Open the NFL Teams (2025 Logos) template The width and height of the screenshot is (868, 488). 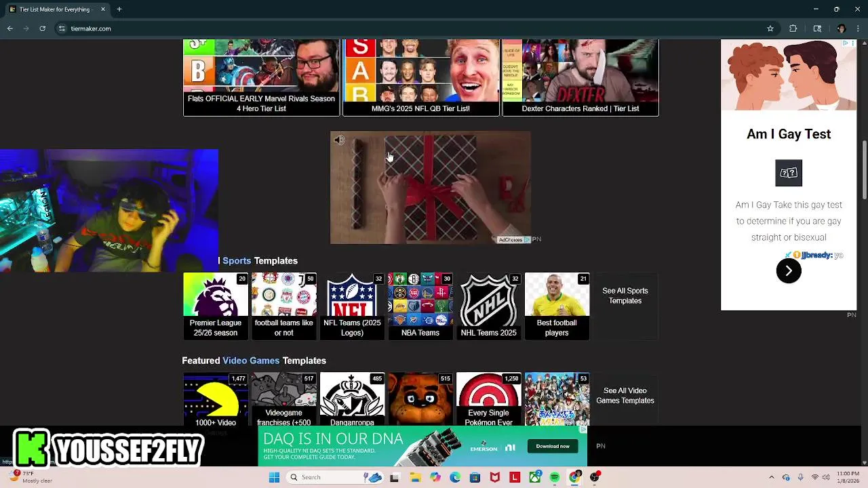coord(352,306)
